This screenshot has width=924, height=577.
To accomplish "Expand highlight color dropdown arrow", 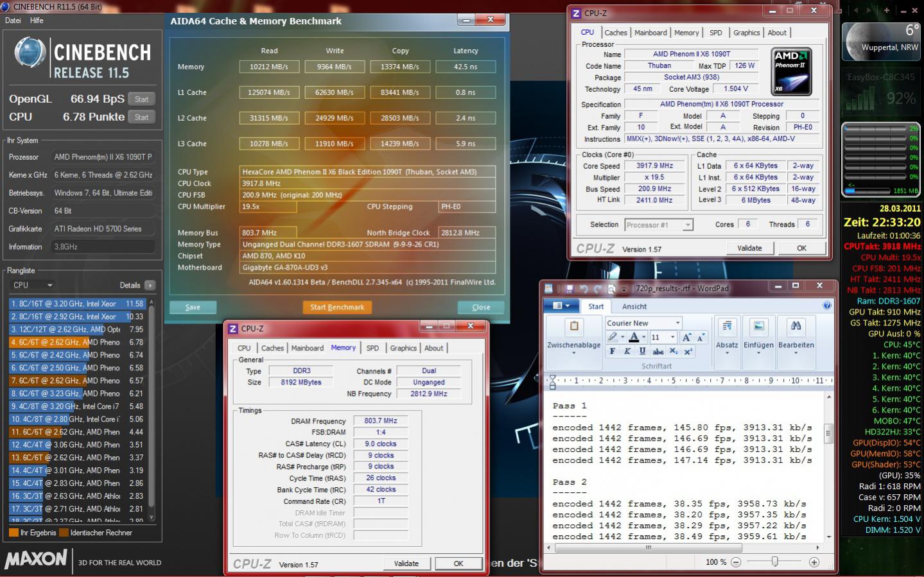I will pyautogui.click(x=623, y=337).
